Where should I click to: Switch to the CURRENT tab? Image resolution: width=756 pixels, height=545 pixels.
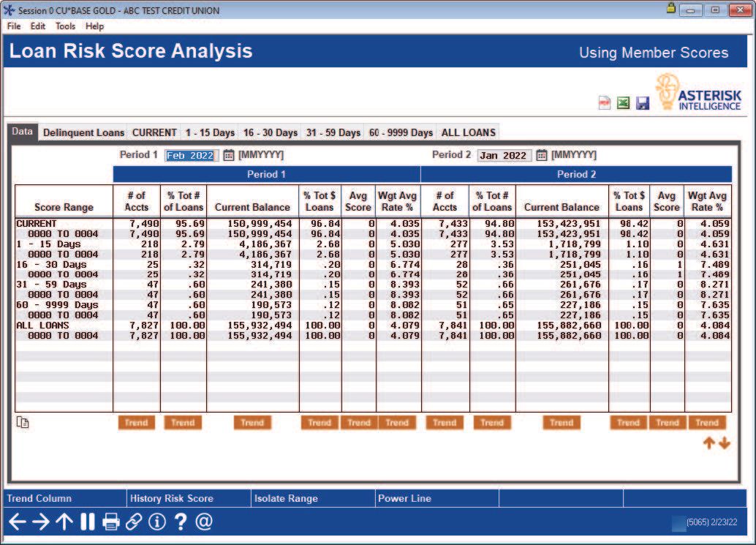tap(154, 132)
